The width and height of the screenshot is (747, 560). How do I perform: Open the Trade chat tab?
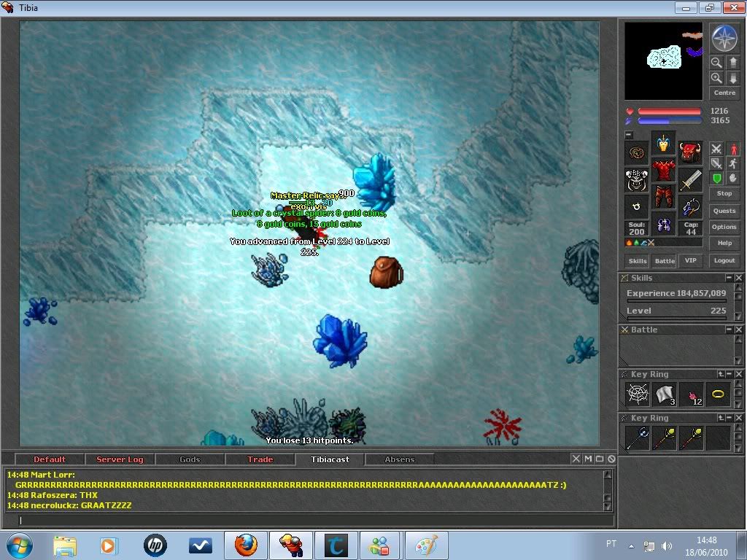pyautogui.click(x=260, y=459)
